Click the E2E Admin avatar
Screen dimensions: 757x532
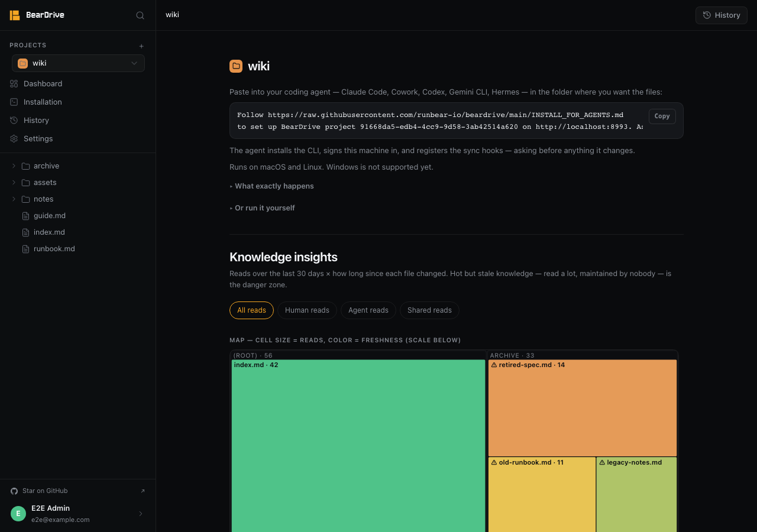coord(18,514)
